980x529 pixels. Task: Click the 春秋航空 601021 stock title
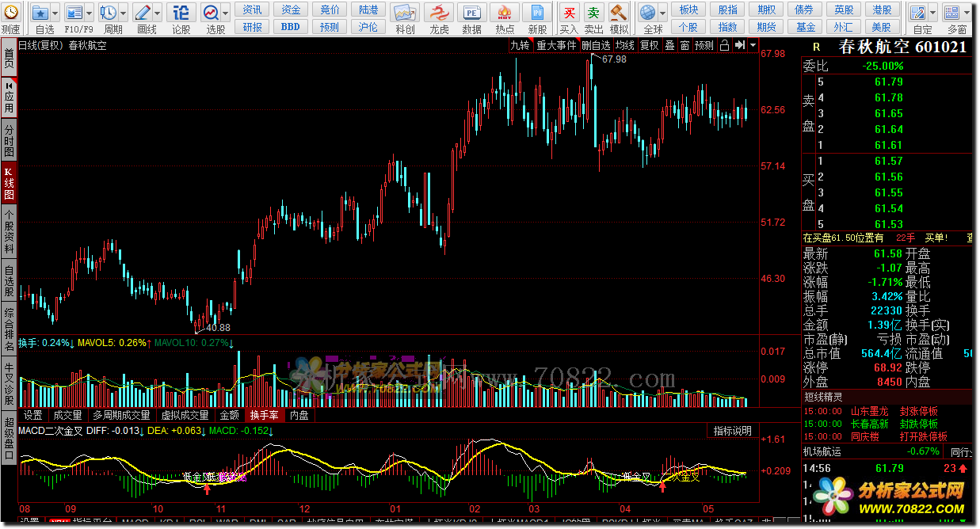(903, 47)
